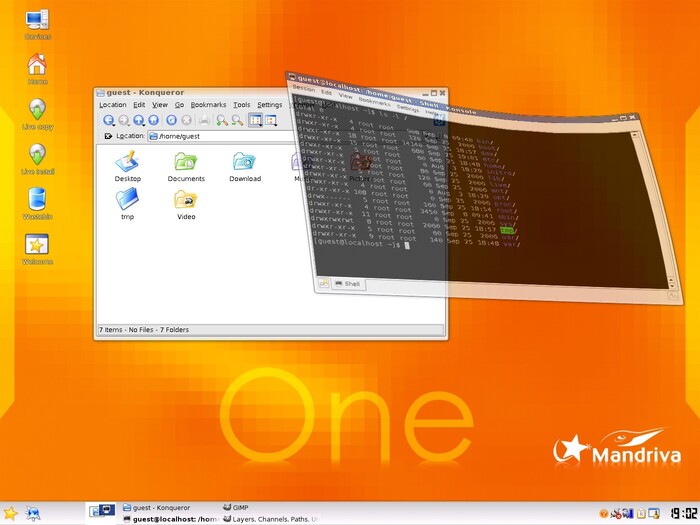Image resolution: width=700 pixels, height=525 pixels.
Task: Click the orange update notifier tray icon
Action: pos(603,514)
